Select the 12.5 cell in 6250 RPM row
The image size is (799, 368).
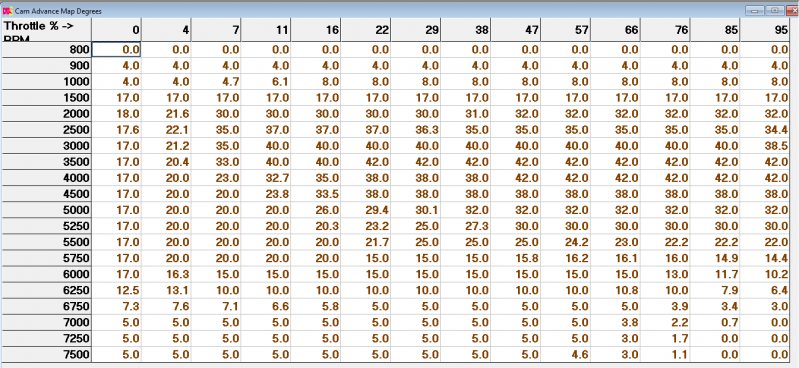point(116,291)
